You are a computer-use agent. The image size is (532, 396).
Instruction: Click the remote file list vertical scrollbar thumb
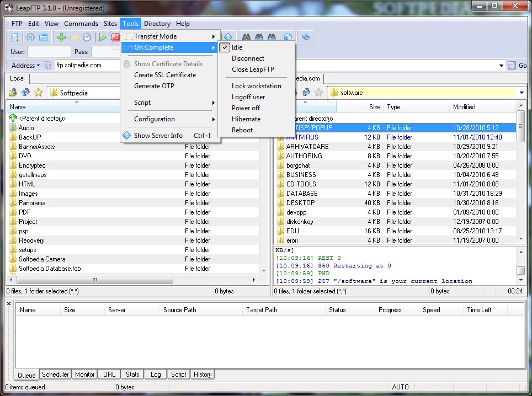pos(520,126)
